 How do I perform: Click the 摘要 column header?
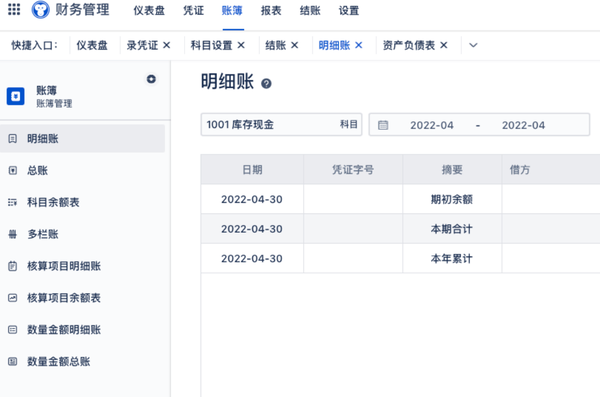coord(452,170)
